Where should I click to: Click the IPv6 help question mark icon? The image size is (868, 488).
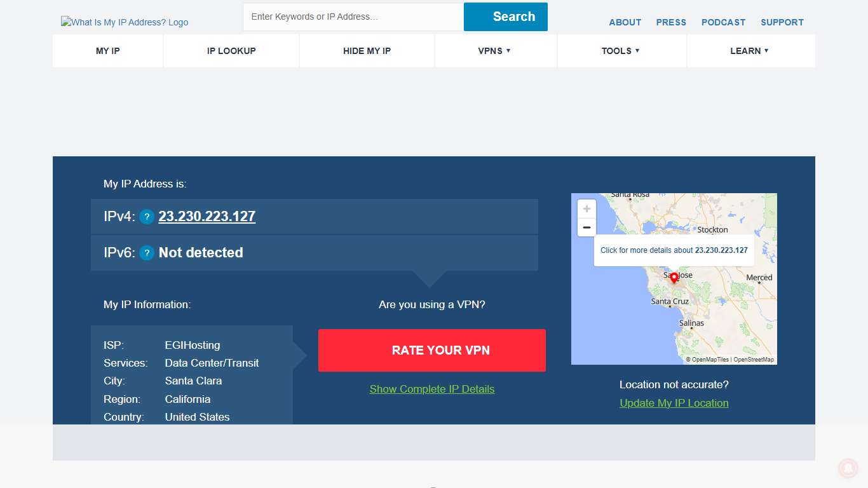pos(147,253)
